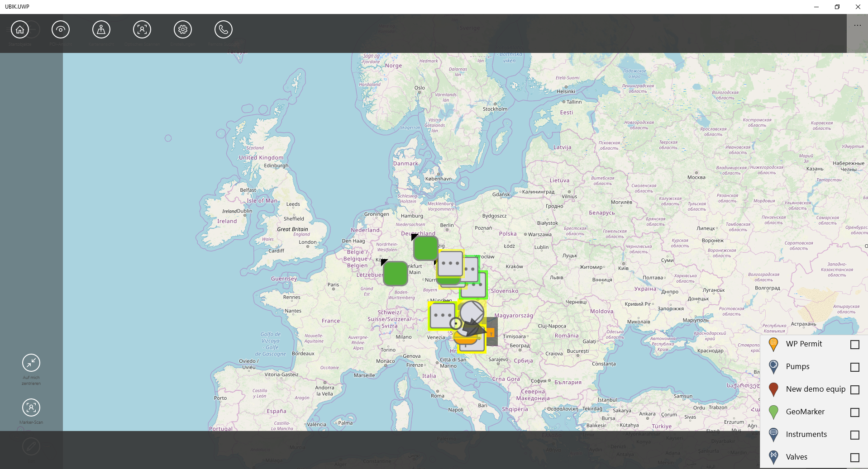Start Optisches Scannen from top toolbar
This screenshot has width=868, height=469.
coord(142,30)
